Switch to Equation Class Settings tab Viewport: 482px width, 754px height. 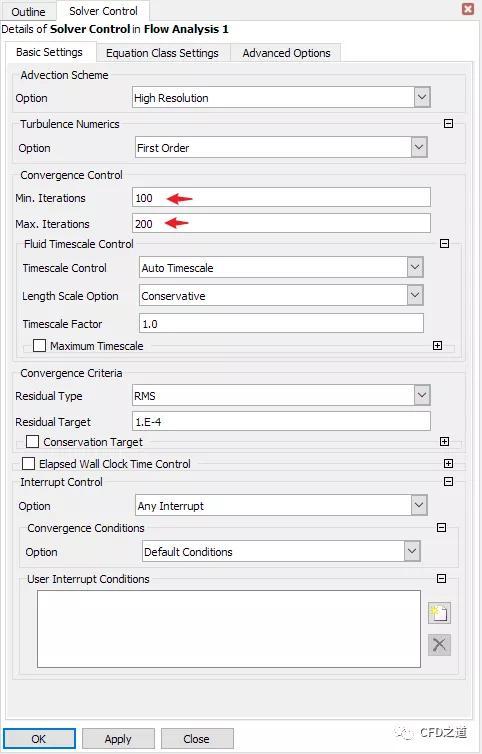pos(163,53)
